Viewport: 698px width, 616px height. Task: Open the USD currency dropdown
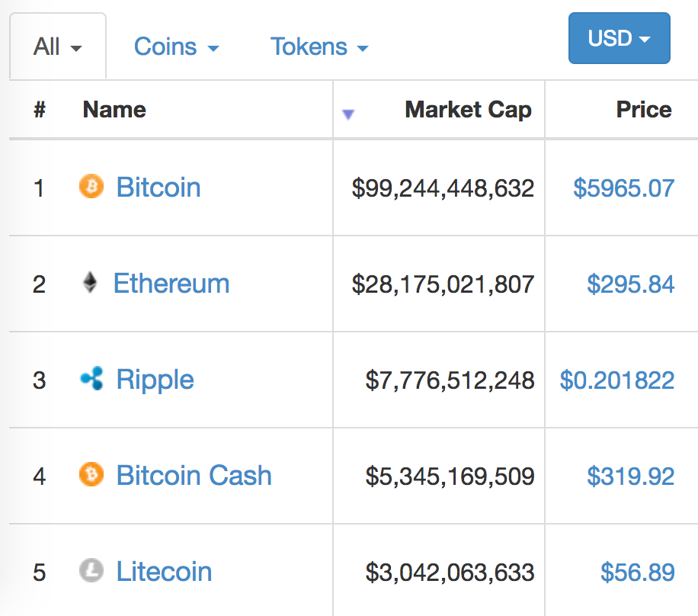(620, 38)
